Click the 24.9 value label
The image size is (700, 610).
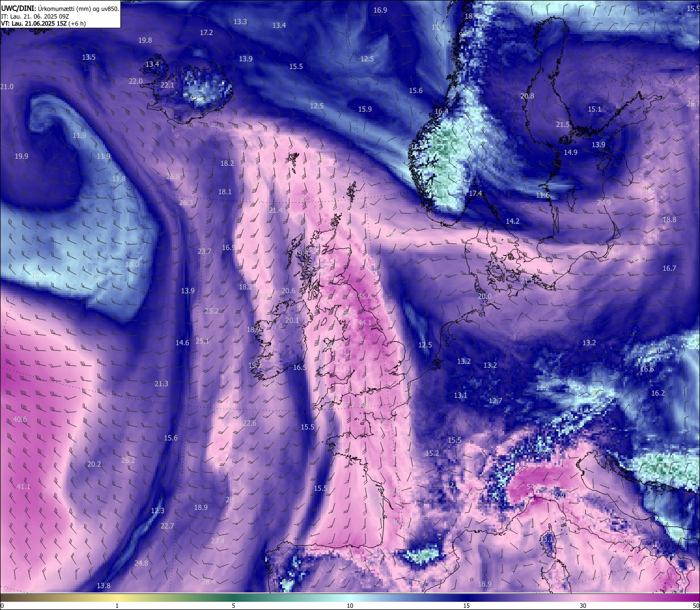tap(604, 203)
